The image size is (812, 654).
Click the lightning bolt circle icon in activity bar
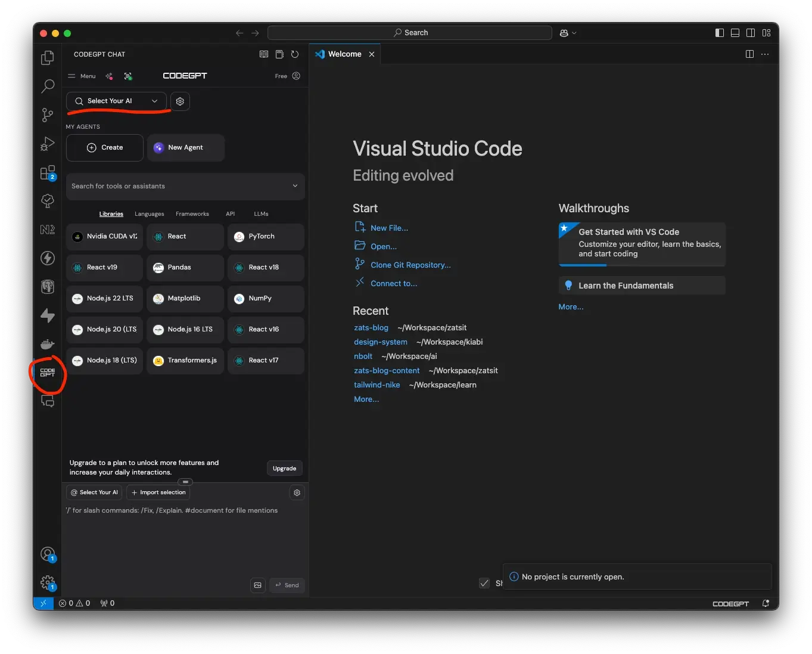[47, 258]
